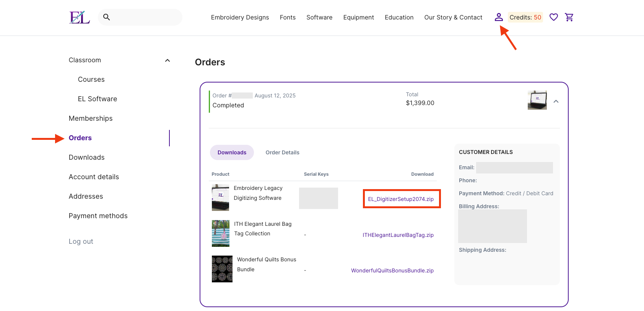The height and width of the screenshot is (311, 644).
Task: Collapse the order card chevron
Action: coord(556,101)
